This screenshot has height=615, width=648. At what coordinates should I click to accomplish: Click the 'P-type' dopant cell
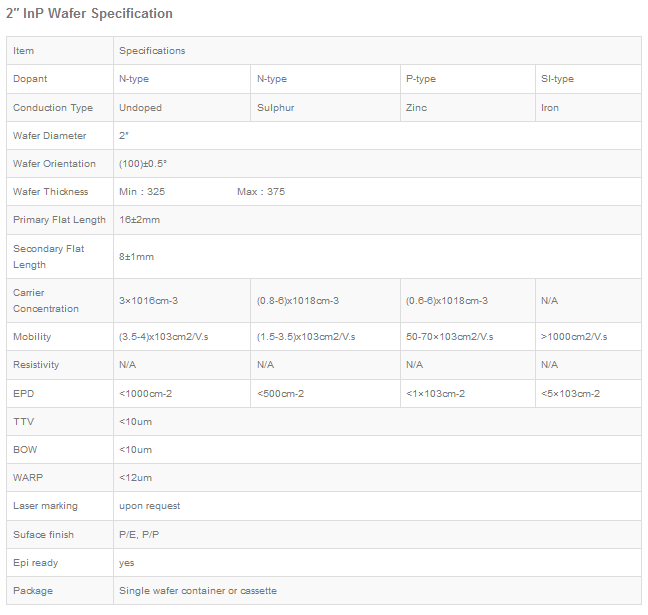coord(420,79)
